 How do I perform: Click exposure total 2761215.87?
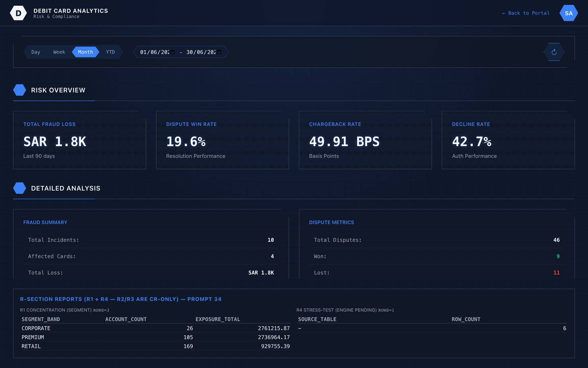(x=274, y=328)
